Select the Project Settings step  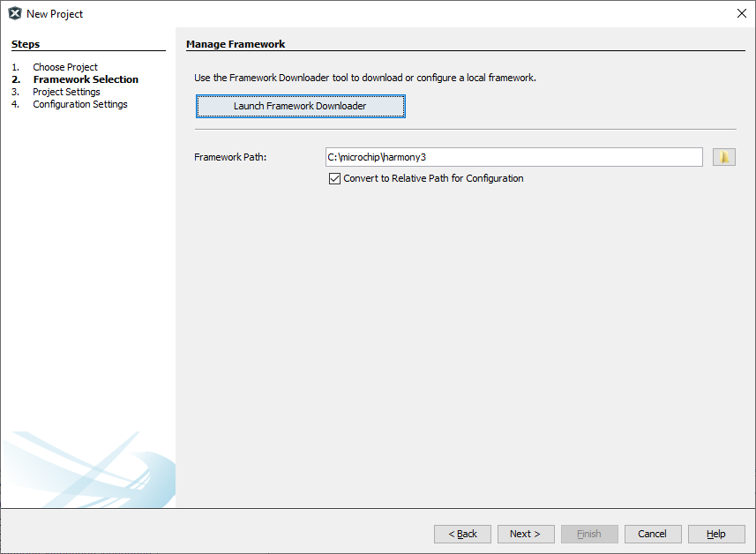click(x=66, y=92)
